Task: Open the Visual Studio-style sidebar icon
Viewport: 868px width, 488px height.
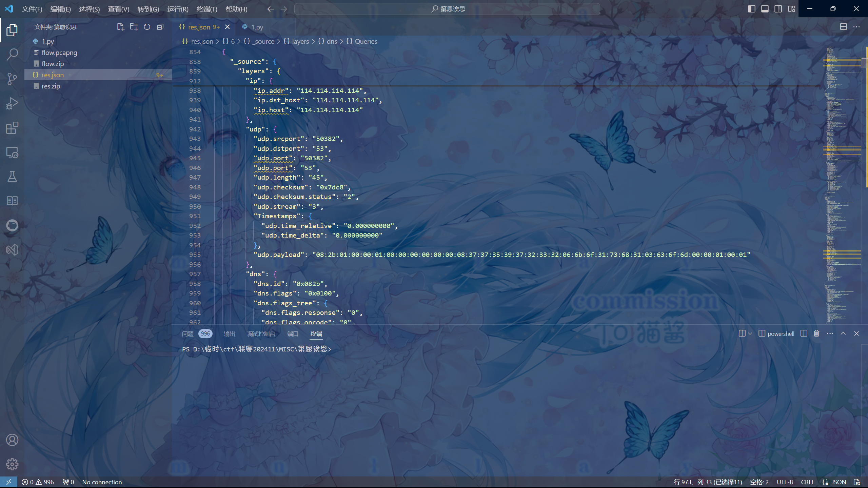Action: [x=12, y=250]
